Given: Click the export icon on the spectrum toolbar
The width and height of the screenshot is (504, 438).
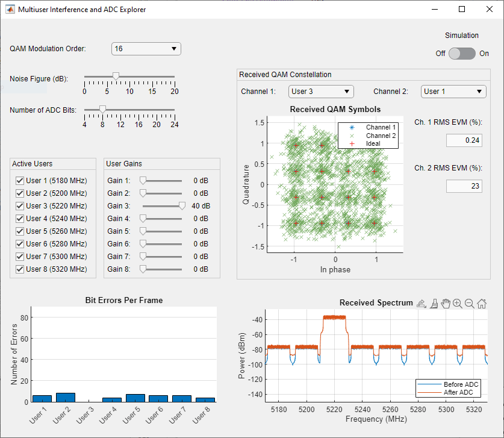Looking at the screenshot, I should coord(422,303).
